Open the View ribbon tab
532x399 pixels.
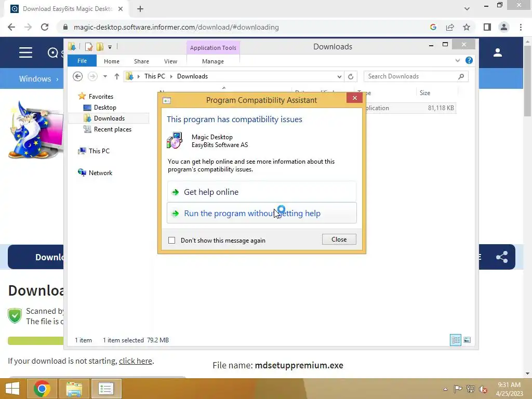170,61
